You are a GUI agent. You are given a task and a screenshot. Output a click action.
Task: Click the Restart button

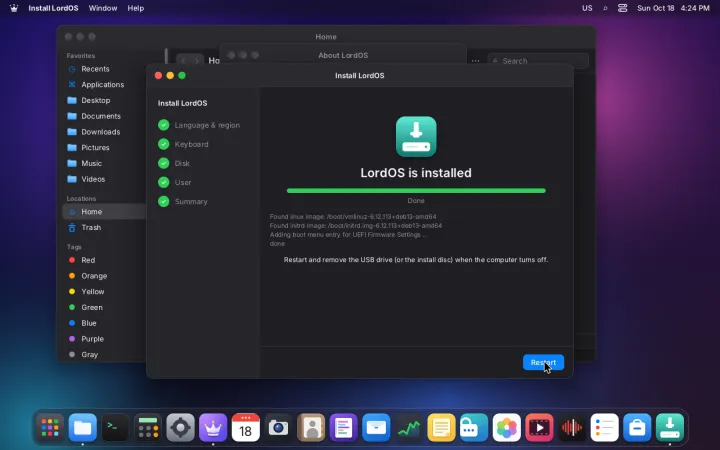point(543,362)
